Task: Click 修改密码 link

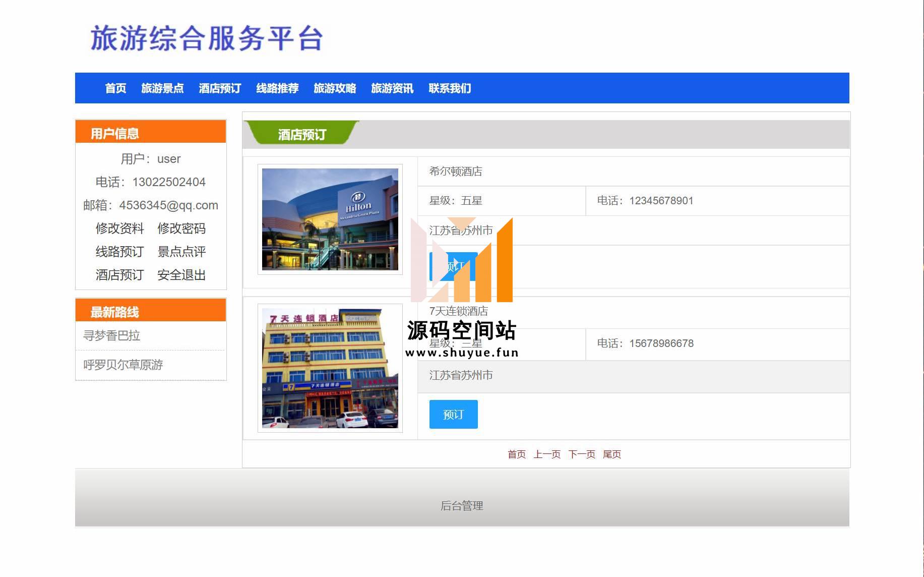Action: (x=181, y=228)
